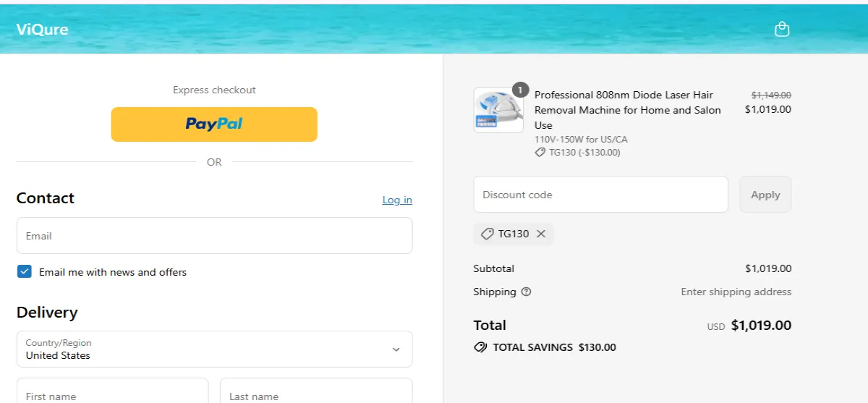868x403 pixels.
Task: Click the Express checkout label
Action: point(214,90)
